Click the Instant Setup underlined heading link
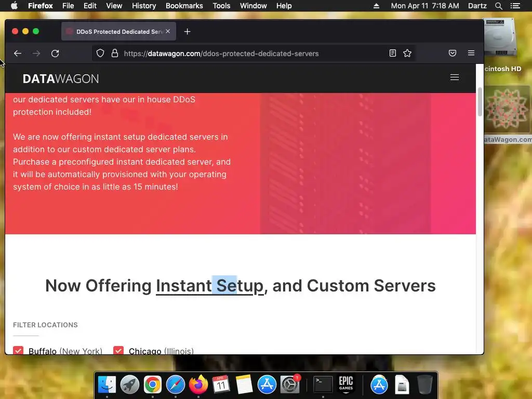Image resolution: width=532 pixels, height=399 pixels. pos(210,286)
